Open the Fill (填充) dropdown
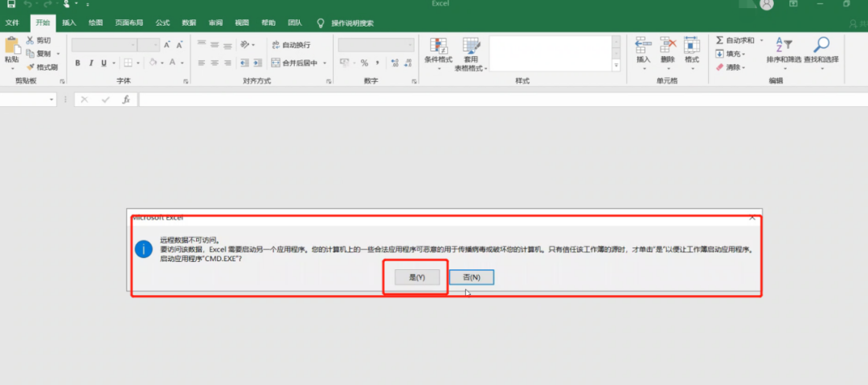The image size is (868, 385). (x=731, y=54)
